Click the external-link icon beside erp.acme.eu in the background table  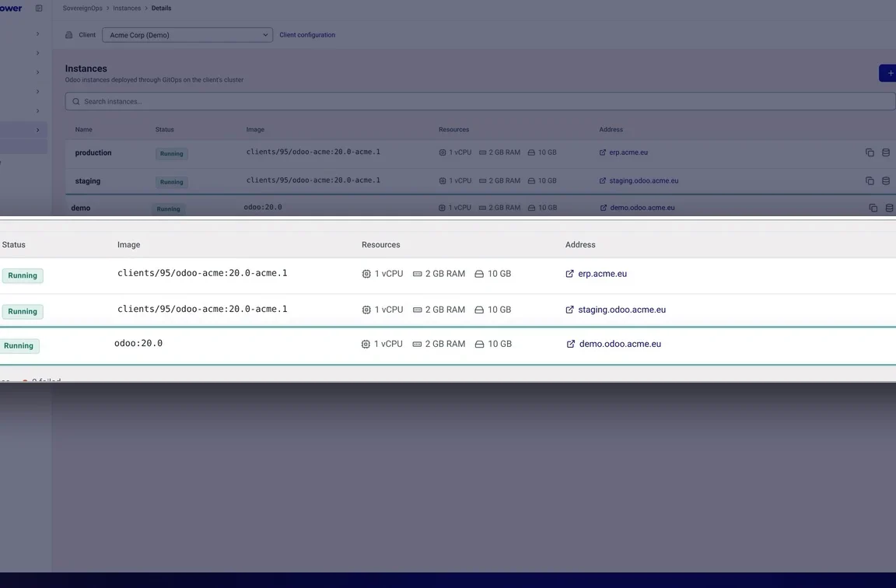pyautogui.click(x=602, y=152)
